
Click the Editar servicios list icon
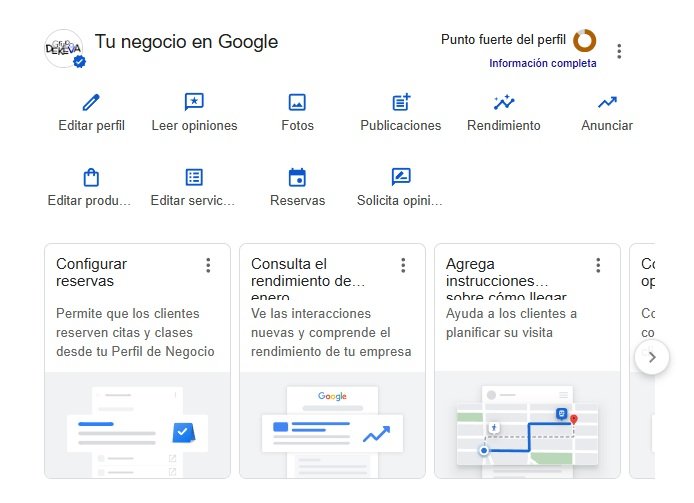coord(194,177)
